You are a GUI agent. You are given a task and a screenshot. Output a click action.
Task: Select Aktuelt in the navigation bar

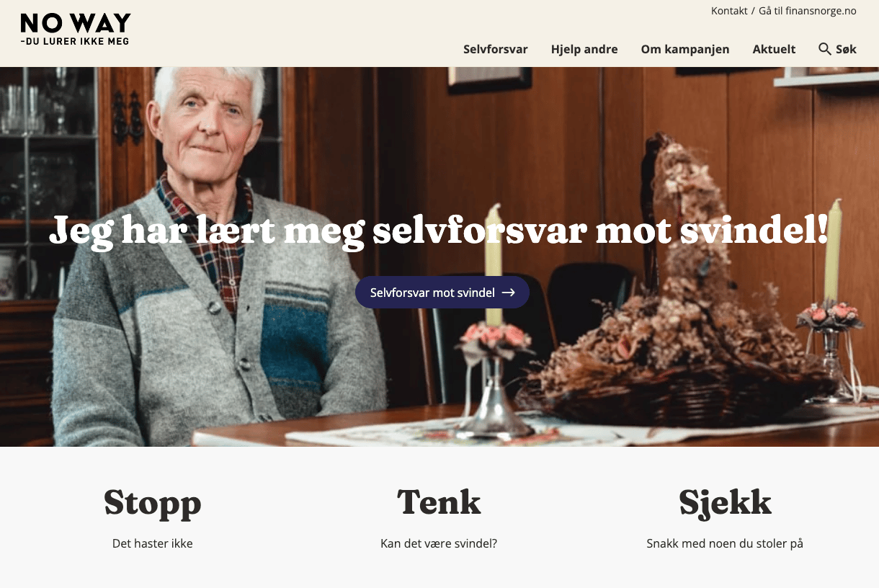(x=774, y=49)
